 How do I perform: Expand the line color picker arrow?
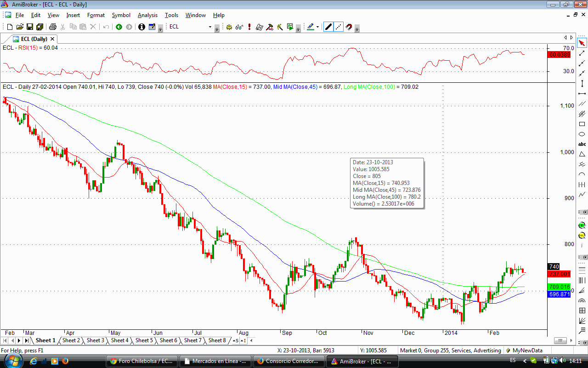pos(317,27)
